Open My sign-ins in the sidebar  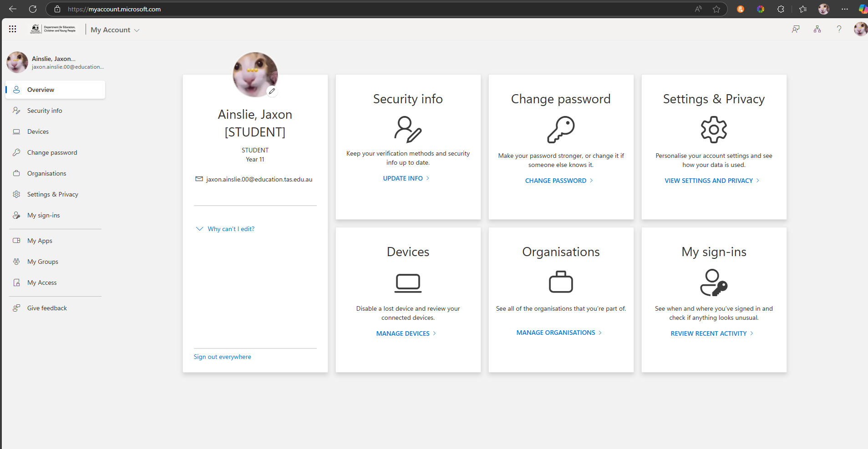click(56, 215)
